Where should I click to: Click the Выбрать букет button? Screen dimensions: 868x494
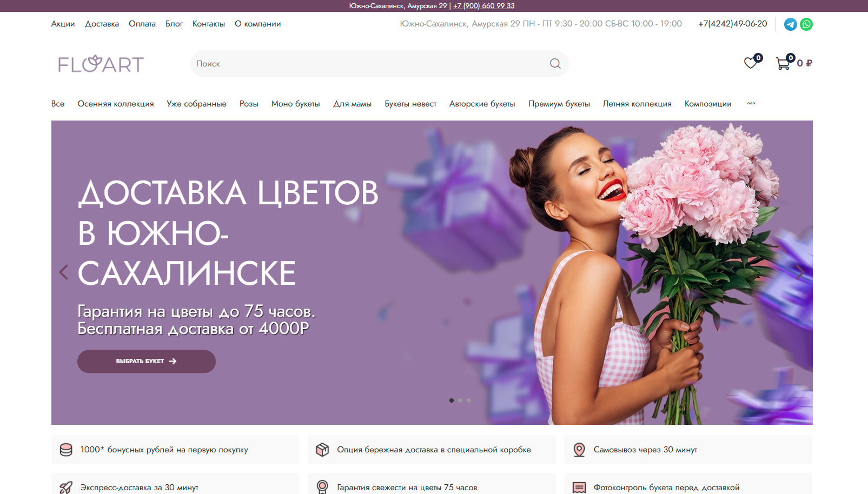coord(146,361)
